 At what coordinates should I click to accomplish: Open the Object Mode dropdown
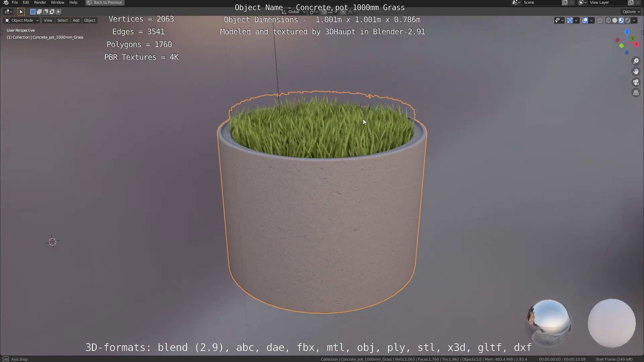[x=22, y=20]
